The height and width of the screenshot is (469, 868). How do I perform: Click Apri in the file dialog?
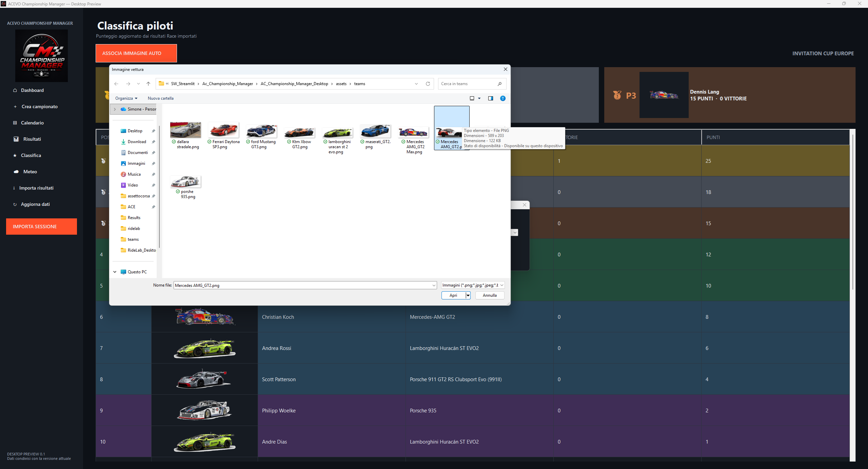tap(453, 295)
